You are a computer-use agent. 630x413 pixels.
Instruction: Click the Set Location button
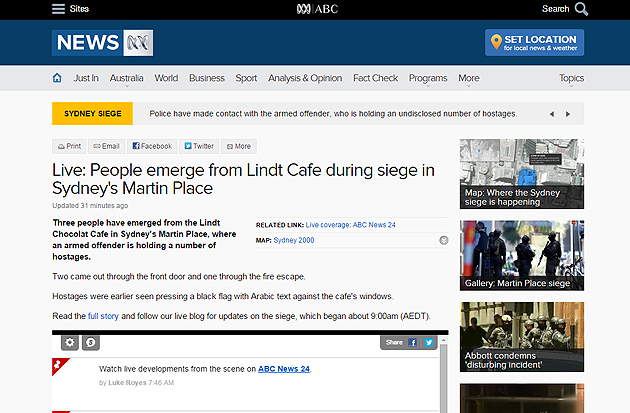tap(534, 43)
